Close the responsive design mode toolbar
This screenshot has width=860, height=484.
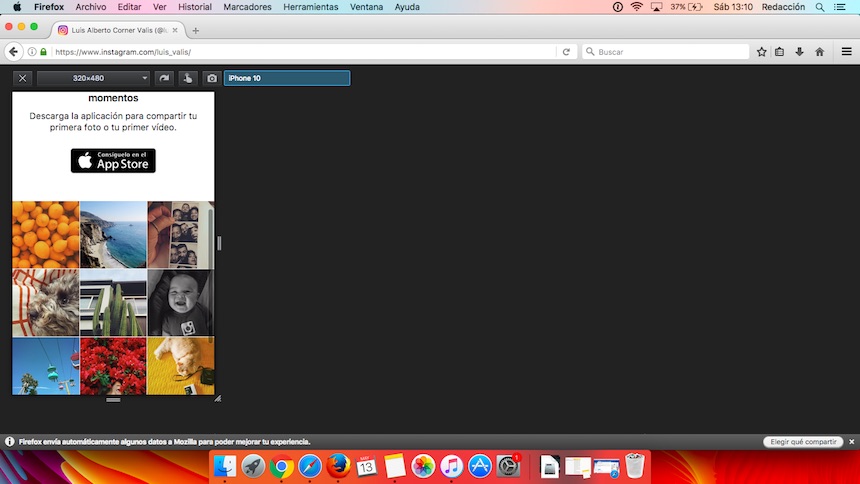click(x=23, y=78)
